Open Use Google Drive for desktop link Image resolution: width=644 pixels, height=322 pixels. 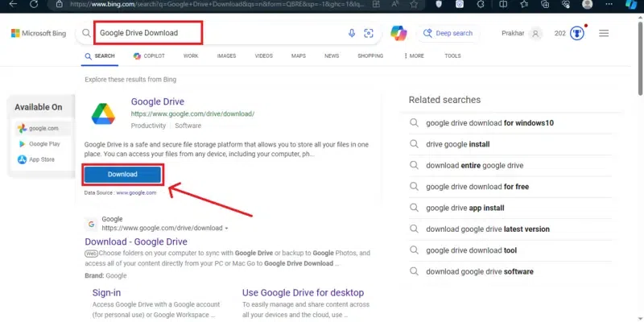tap(303, 293)
